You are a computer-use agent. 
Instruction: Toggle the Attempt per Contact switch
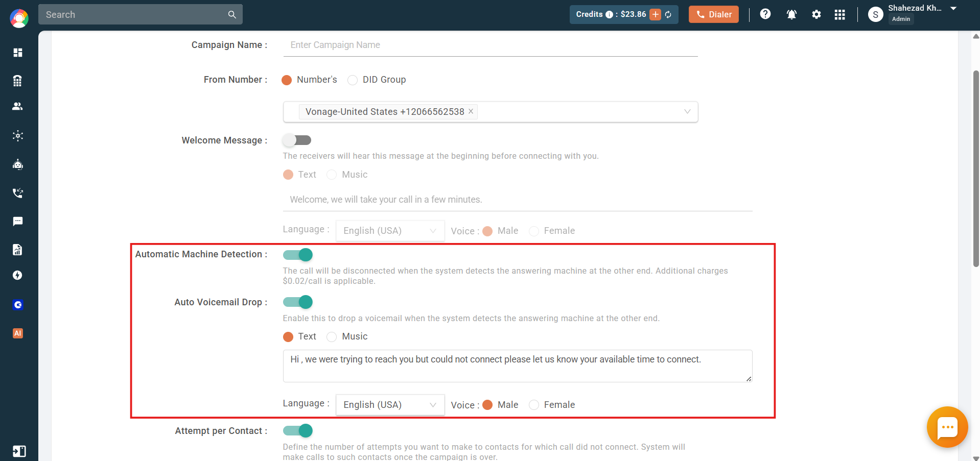(x=298, y=431)
